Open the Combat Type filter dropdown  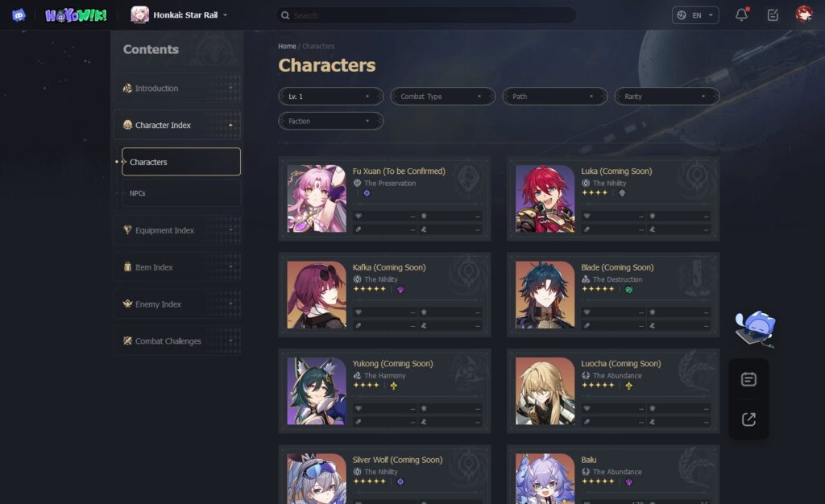tap(442, 96)
